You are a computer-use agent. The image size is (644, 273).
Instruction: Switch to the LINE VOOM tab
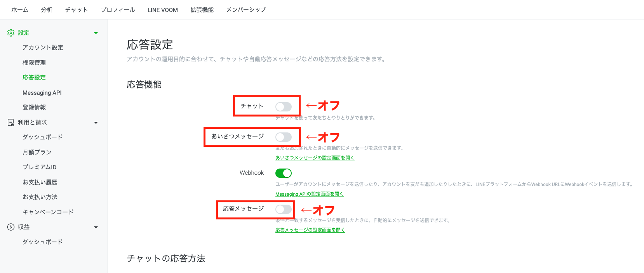pyautogui.click(x=162, y=10)
